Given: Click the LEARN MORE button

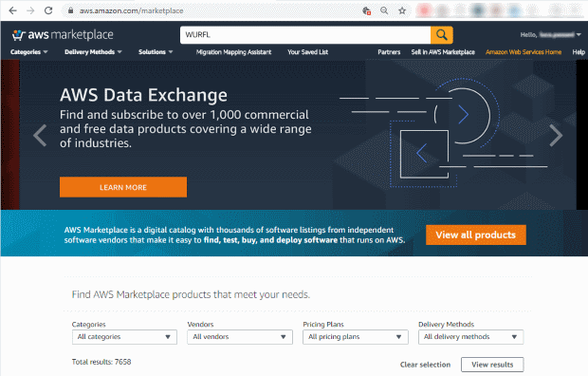Looking at the screenshot, I should (123, 187).
